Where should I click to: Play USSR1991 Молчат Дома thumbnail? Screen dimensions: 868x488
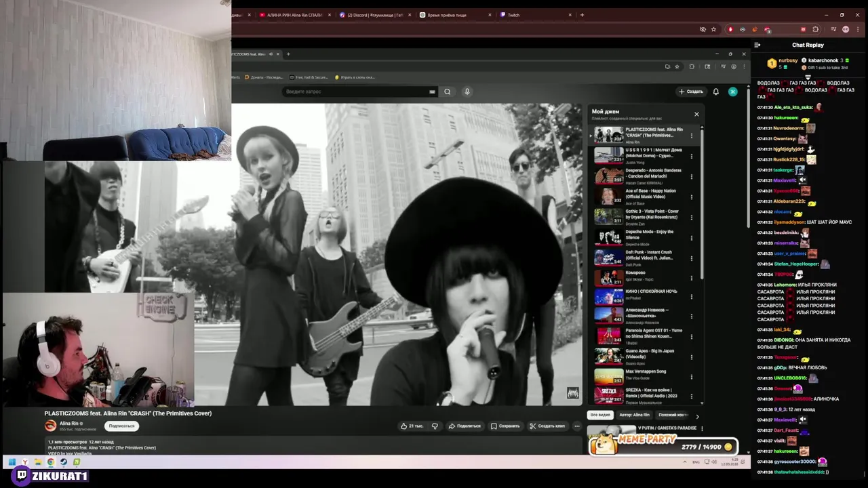pyautogui.click(x=608, y=155)
